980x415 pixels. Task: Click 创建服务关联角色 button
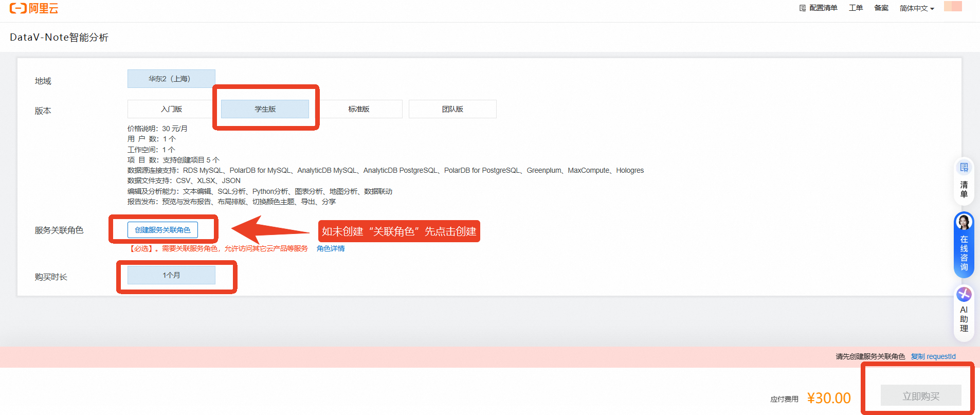[162, 230]
